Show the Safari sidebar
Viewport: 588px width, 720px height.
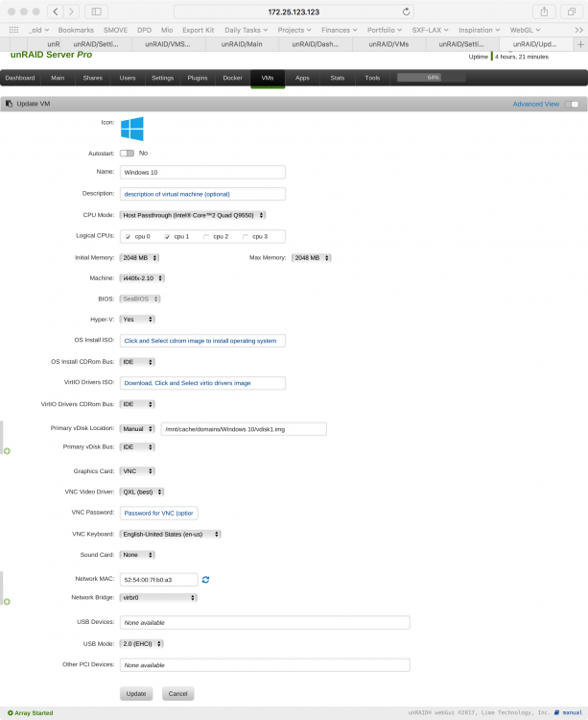96,12
